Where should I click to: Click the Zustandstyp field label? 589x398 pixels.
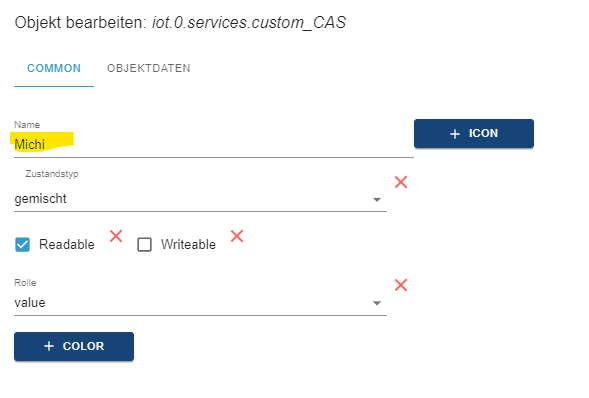pos(52,174)
